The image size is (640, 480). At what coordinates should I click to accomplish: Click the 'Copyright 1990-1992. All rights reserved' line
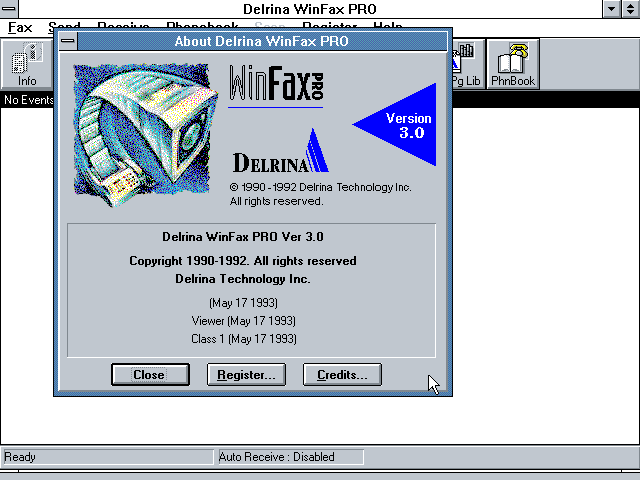243,261
